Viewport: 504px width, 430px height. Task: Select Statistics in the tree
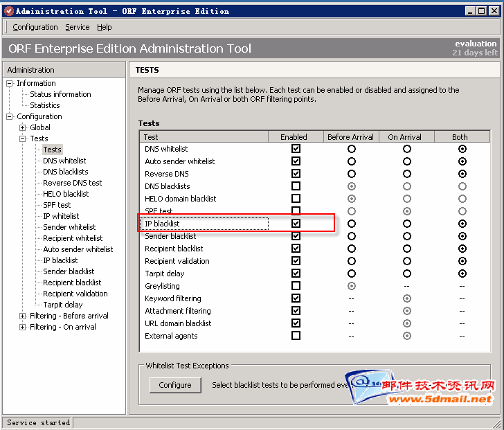(x=44, y=105)
